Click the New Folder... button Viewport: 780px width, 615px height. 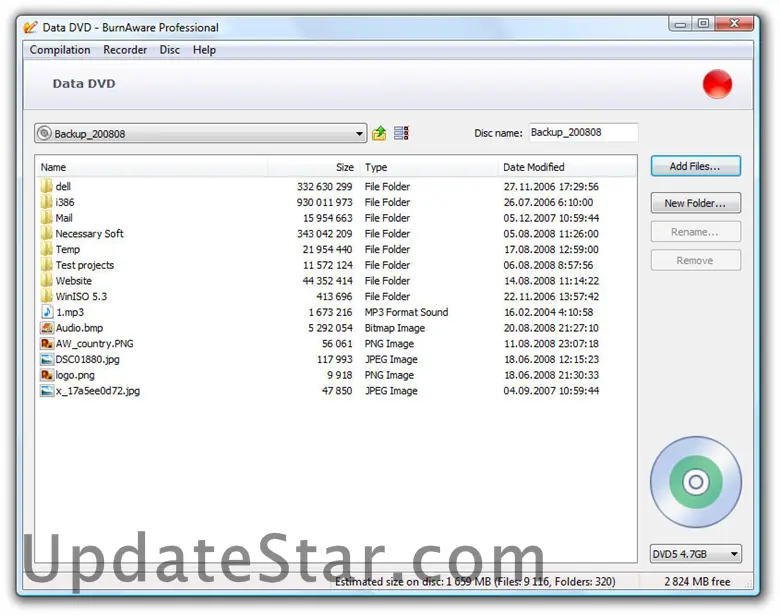click(x=695, y=203)
